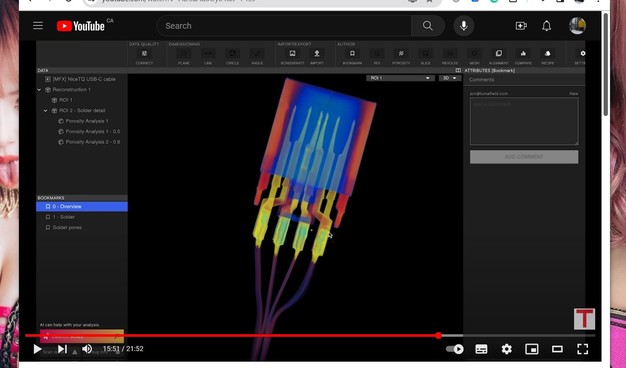
Task: Toggle YouTube autoplay switch
Action: (x=455, y=349)
